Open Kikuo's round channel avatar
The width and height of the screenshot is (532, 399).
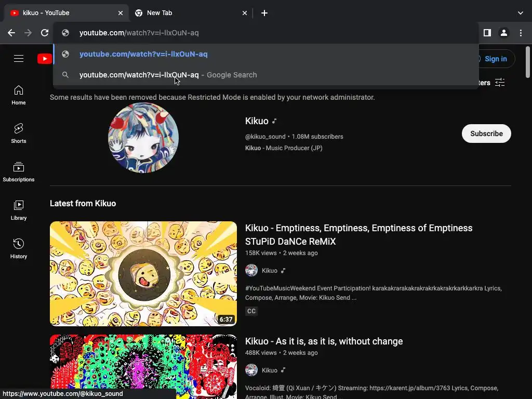[x=143, y=137]
